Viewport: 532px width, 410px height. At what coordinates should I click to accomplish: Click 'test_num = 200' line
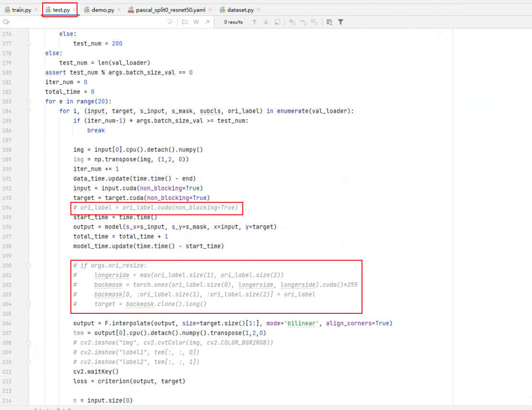click(98, 44)
